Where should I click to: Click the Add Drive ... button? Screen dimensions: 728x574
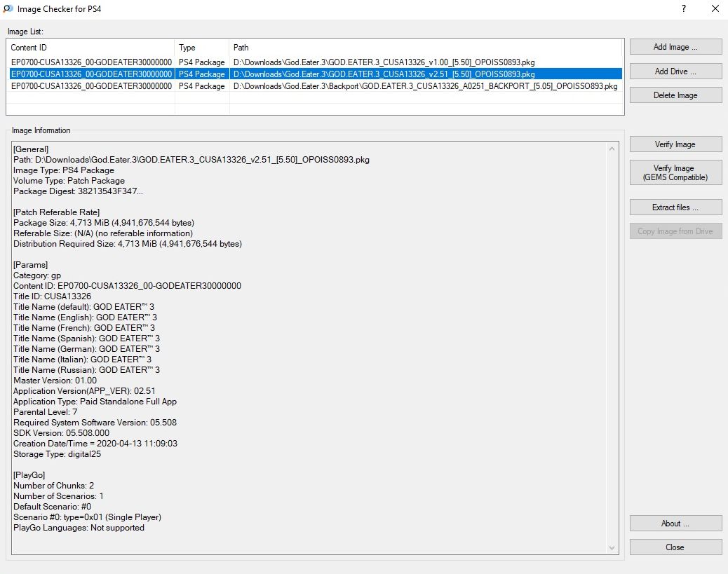click(675, 71)
